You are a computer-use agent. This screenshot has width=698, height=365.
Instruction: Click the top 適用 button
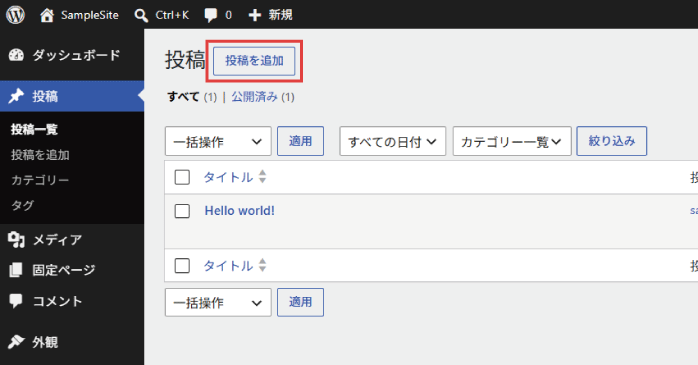pyautogui.click(x=300, y=141)
